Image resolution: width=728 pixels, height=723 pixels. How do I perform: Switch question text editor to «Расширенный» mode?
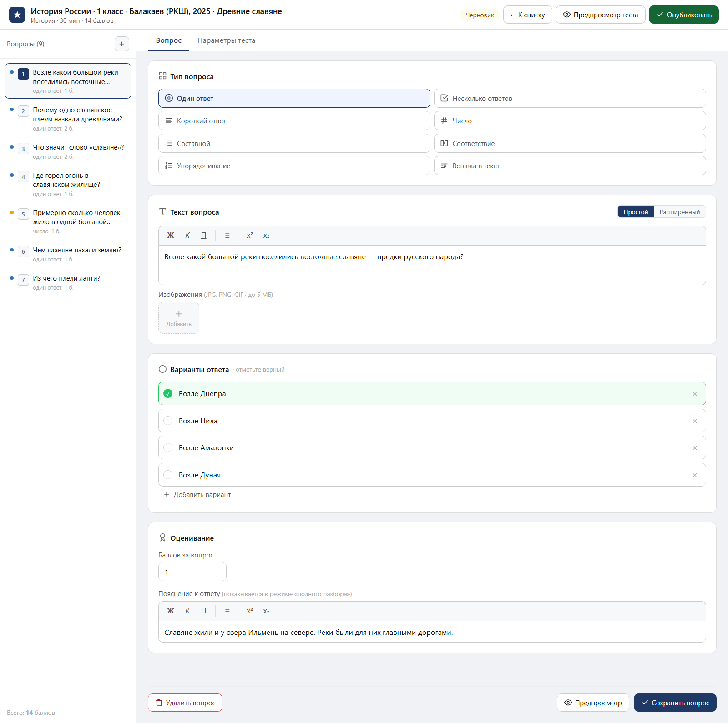click(x=680, y=212)
